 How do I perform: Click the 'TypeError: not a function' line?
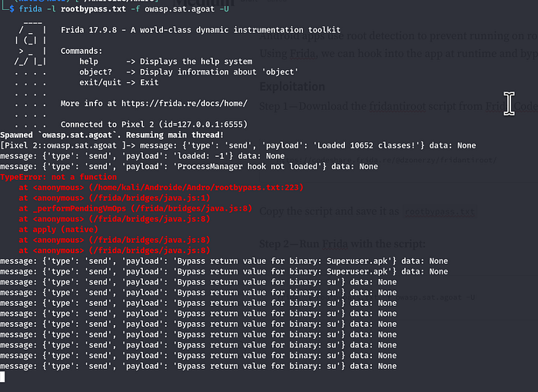pyautogui.click(x=58, y=177)
